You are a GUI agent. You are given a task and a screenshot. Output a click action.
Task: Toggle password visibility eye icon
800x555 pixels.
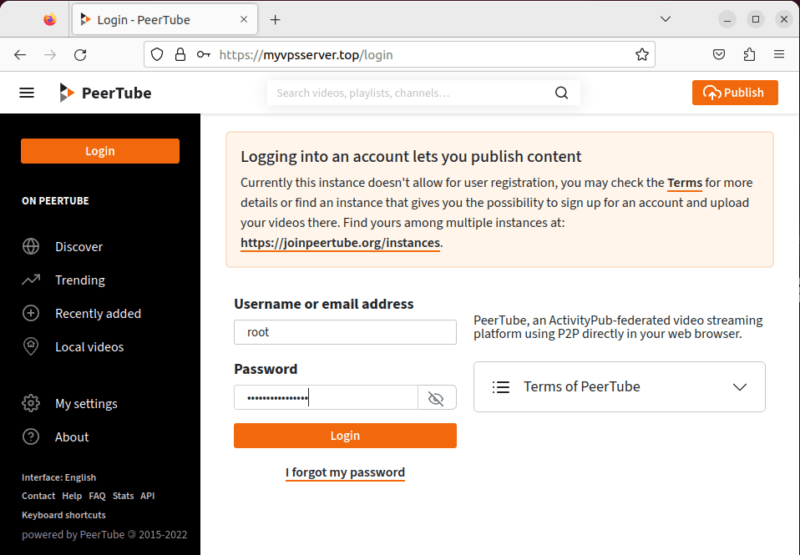[436, 398]
